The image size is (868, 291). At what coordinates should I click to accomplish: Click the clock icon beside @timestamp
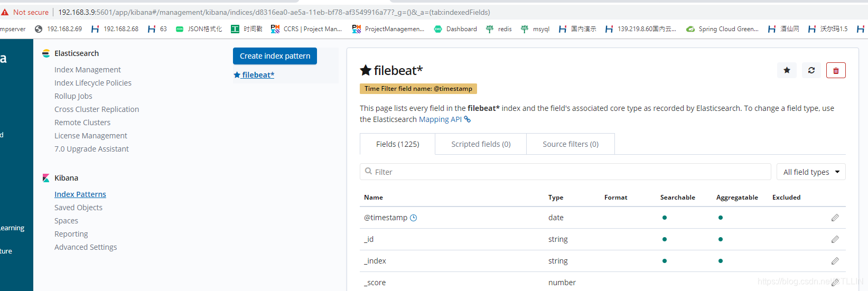tap(414, 218)
